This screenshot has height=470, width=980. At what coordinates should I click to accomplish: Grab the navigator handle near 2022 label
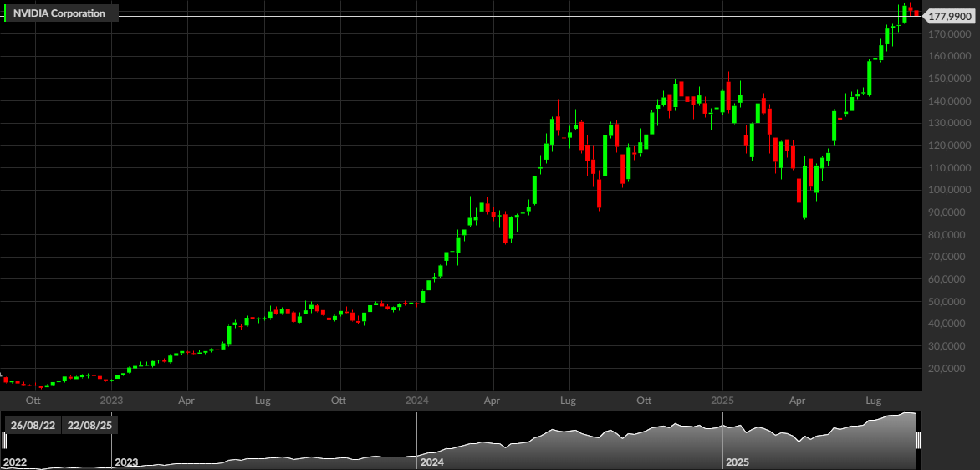4,441
